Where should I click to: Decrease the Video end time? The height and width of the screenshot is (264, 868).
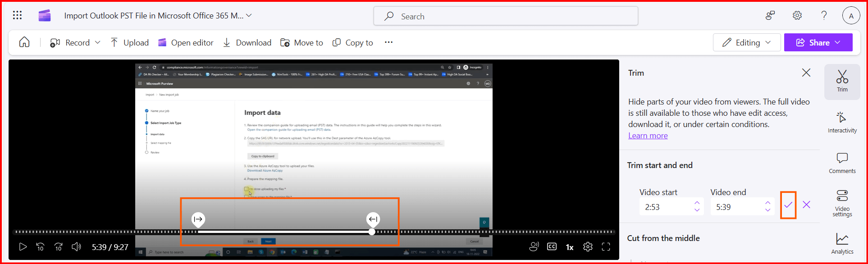pyautogui.click(x=768, y=210)
